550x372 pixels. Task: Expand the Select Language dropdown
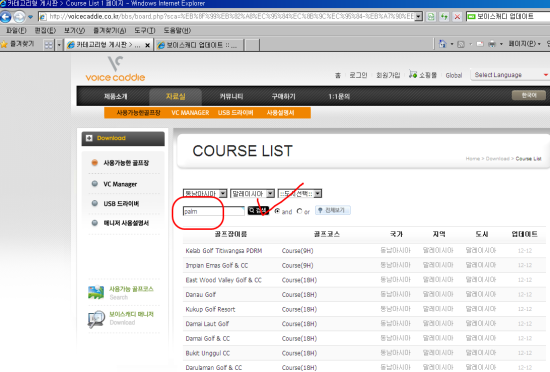click(x=510, y=75)
